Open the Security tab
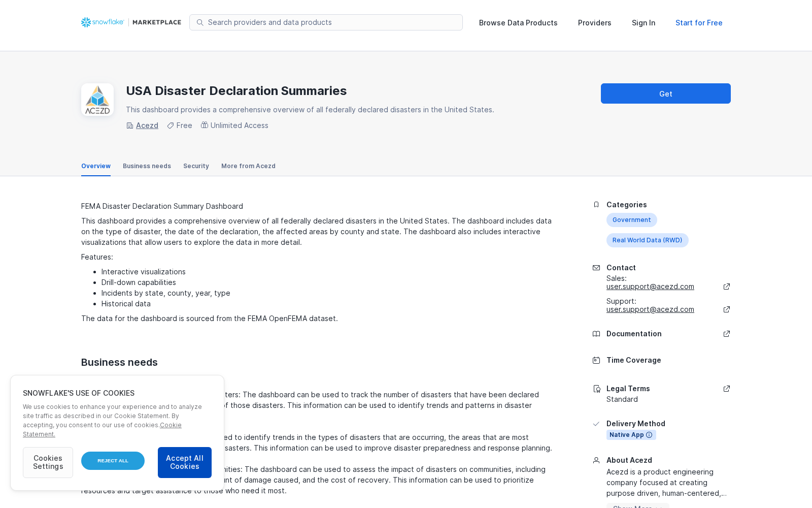 tap(196, 166)
